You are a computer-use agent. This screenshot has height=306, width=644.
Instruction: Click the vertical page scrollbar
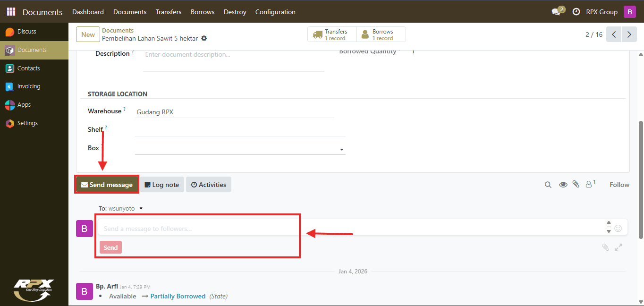coord(641,179)
